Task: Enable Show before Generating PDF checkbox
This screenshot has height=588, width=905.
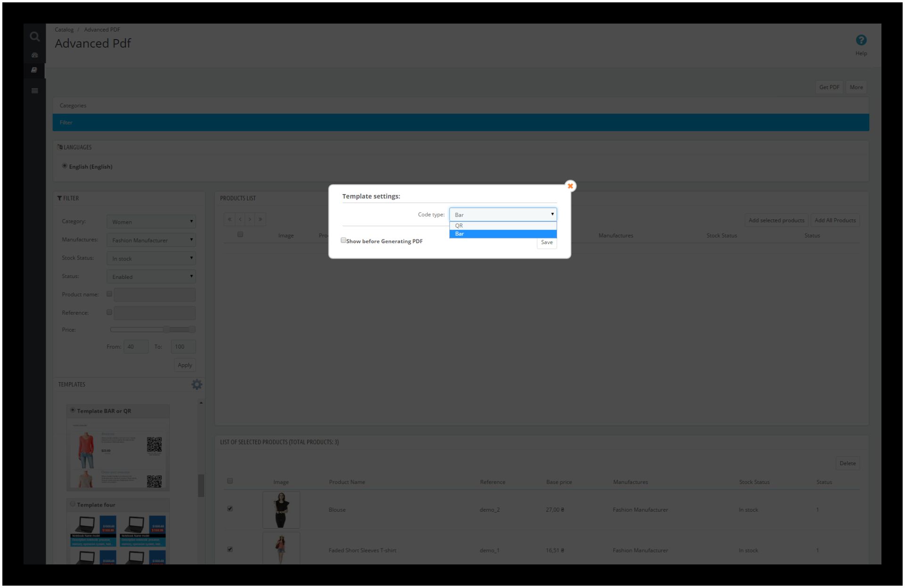Action: (344, 240)
